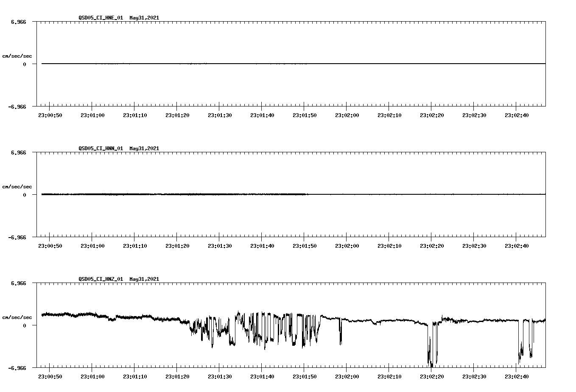Click 23:01:50 time label under HNZ chart

click(x=305, y=377)
